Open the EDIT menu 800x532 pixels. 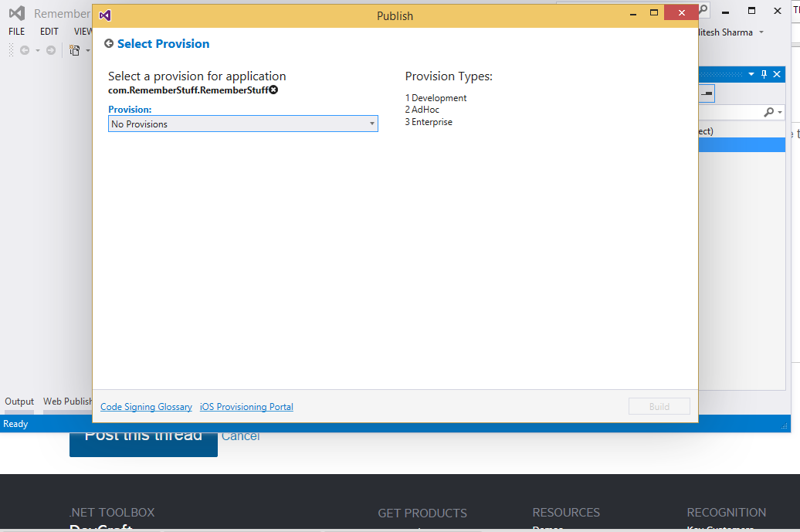49,32
